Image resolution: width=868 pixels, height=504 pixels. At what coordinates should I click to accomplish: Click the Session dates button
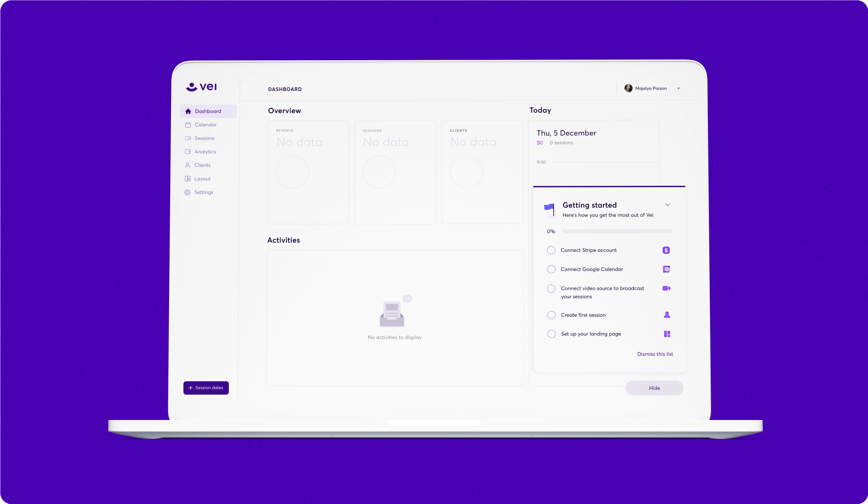pyautogui.click(x=206, y=387)
